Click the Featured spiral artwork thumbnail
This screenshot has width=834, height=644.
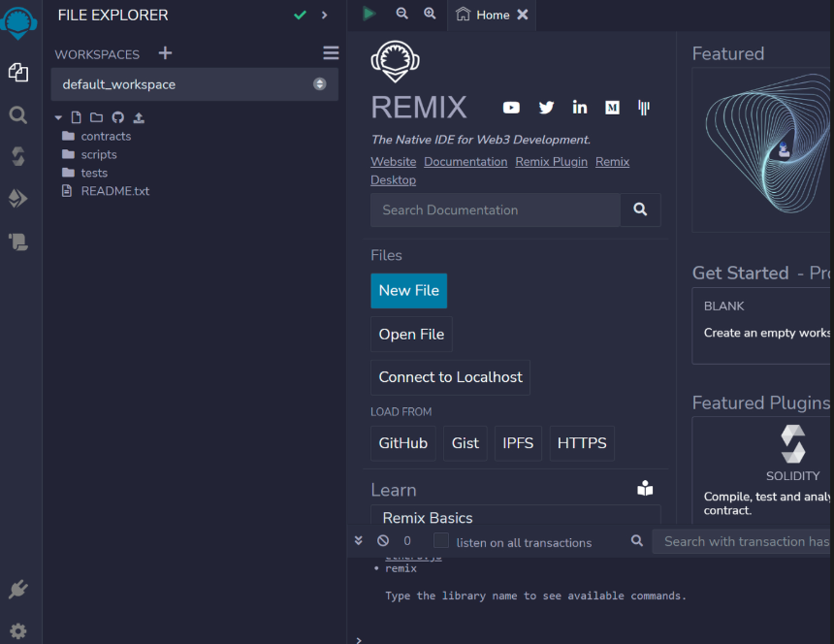click(x=763, y=150)
